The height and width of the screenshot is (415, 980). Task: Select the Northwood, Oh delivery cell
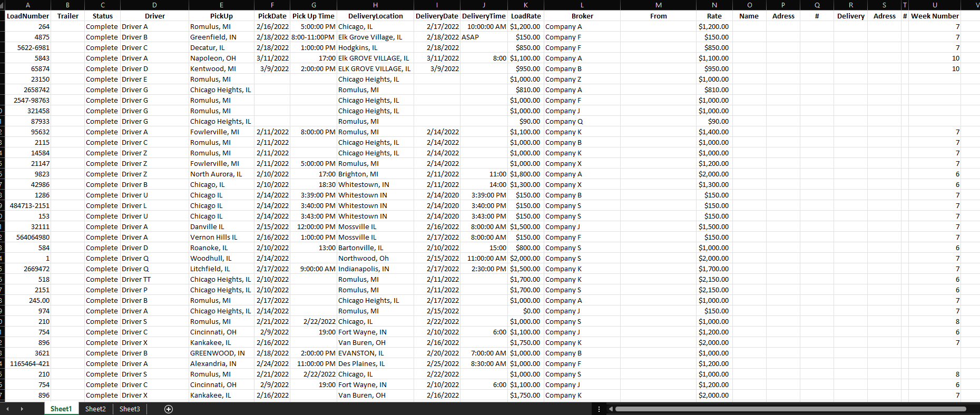click(375, 258)
